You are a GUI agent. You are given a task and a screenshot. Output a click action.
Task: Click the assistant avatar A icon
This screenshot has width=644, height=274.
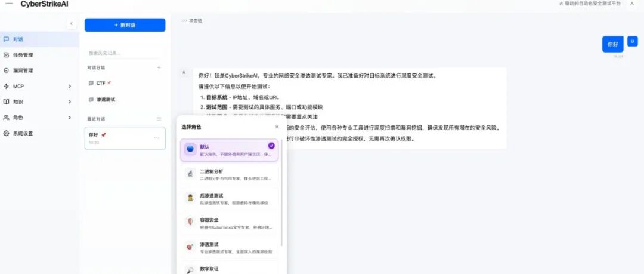(x=184, y=72)
